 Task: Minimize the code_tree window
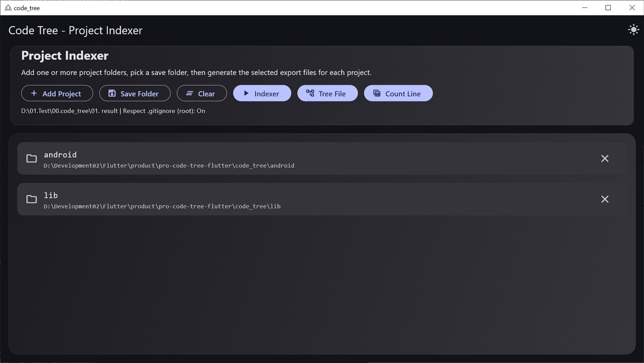coord(585,8)
